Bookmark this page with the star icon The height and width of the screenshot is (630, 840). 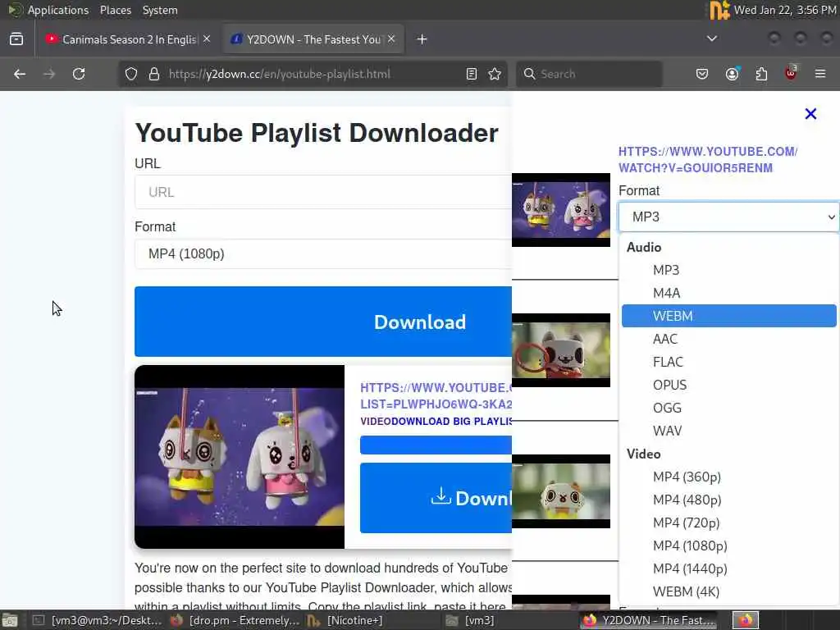[495, 74]
